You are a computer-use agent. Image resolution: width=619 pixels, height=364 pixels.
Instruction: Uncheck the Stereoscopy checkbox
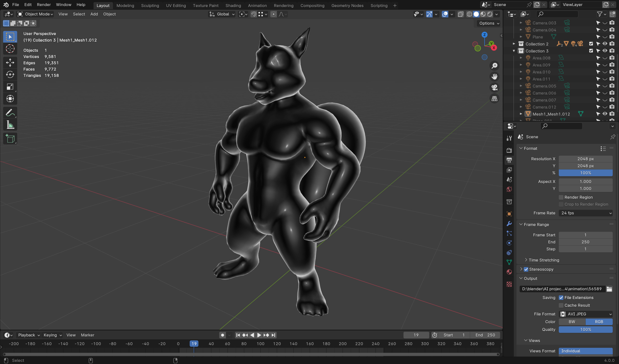pyautogui.click(x=526, y=269)
